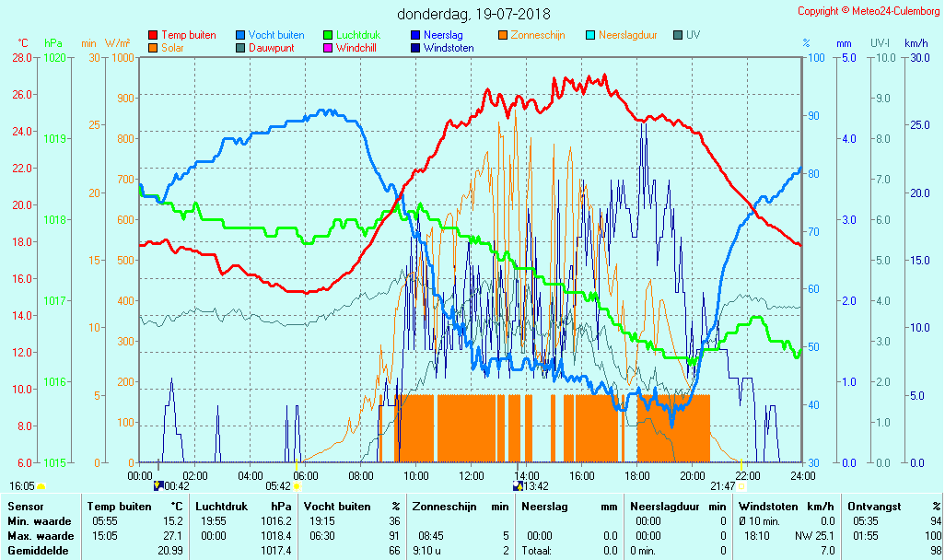Click the Ontvangst column header
945x560 pixels.
tap(873, 506)
